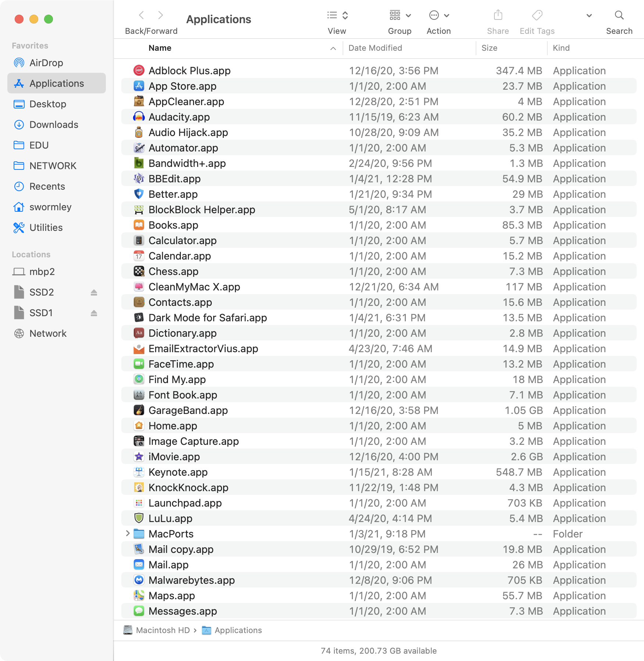
Task: Select the EDU folder in sidebar
Action: 57,145
